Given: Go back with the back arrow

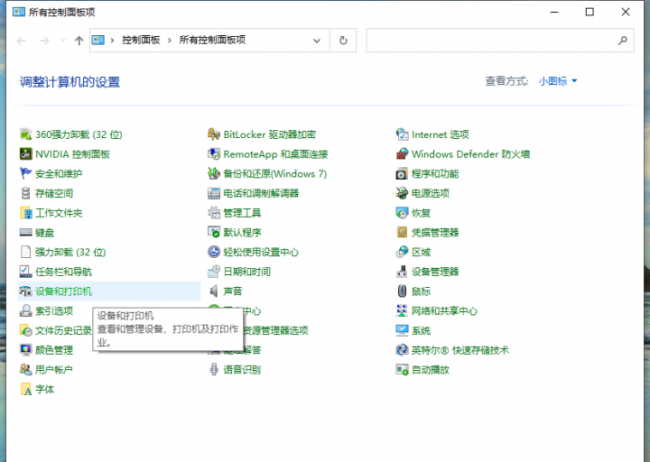Looking at the screenshot, I should click(22, 40).
